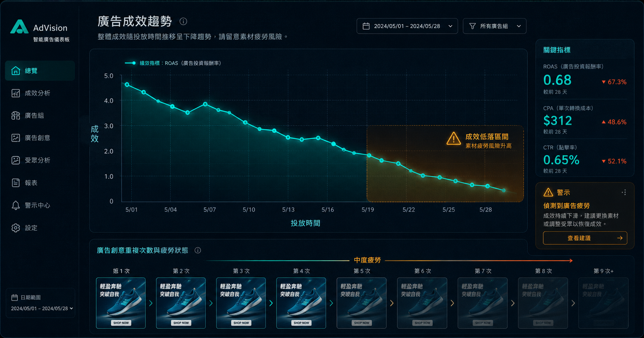Image resolution: width=644 pixels, height=338 pixels.
Task: Open 受眾分析 menu item
Action: (x=40, y=160)
